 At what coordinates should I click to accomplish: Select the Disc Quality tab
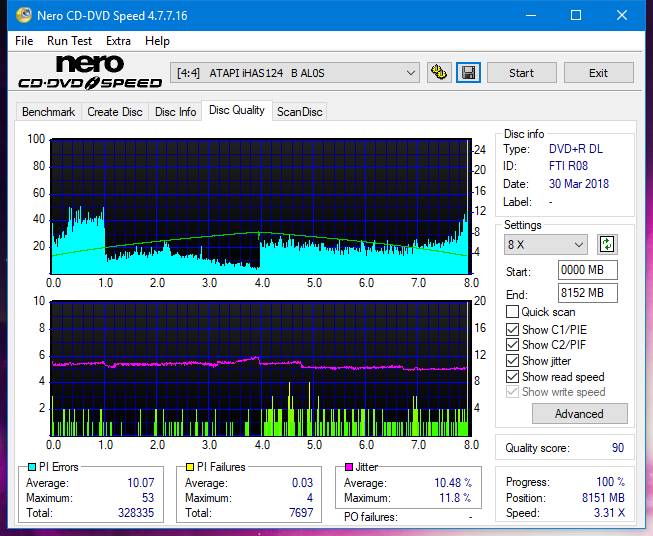[x=237, y=110]
